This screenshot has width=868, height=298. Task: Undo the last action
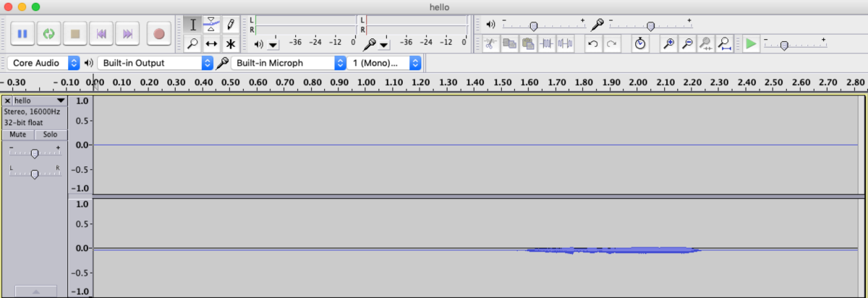coord(593,44)
